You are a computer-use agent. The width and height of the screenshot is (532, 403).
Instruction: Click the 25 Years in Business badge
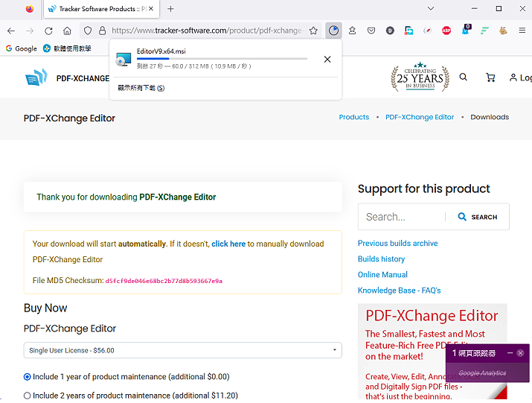click(x=420, y=77)
